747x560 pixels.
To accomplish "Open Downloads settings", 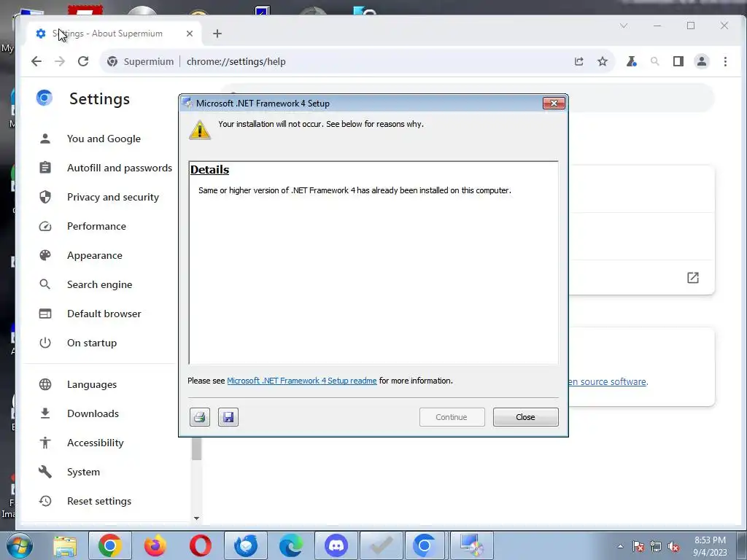I will click(93, 413).
